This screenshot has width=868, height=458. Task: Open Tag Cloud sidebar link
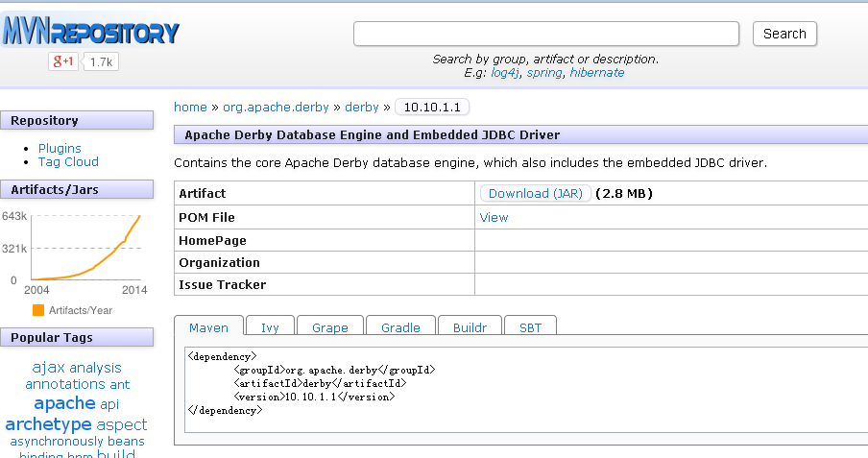point(68,161)
